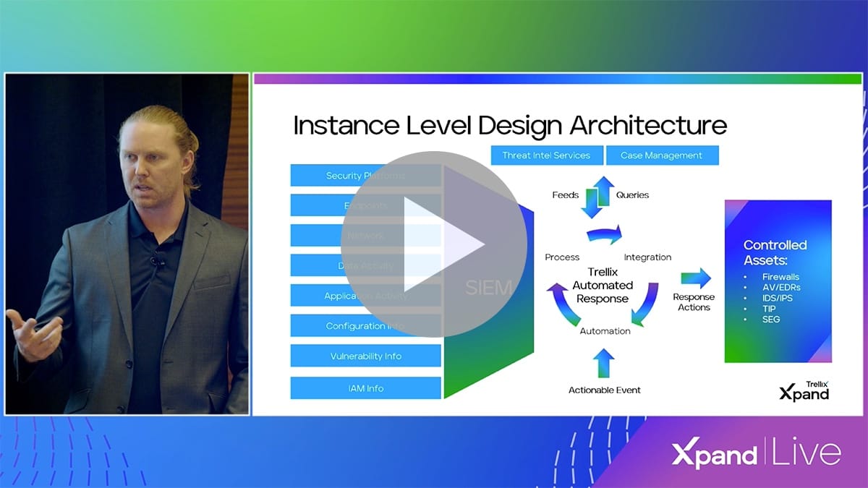Click the 'AV/EDRs' bullet item
Viewport: 868px width, 488px height.
(781, 288)
